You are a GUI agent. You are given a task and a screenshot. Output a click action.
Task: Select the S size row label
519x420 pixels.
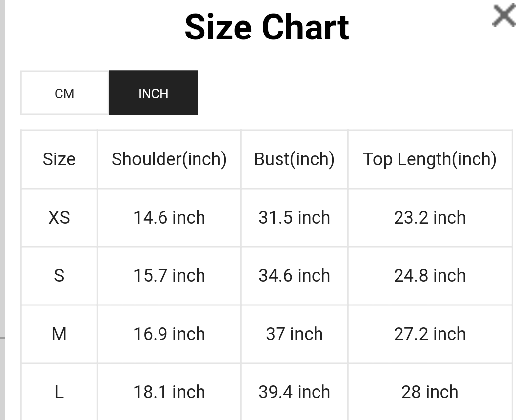[x=59, y=276]
